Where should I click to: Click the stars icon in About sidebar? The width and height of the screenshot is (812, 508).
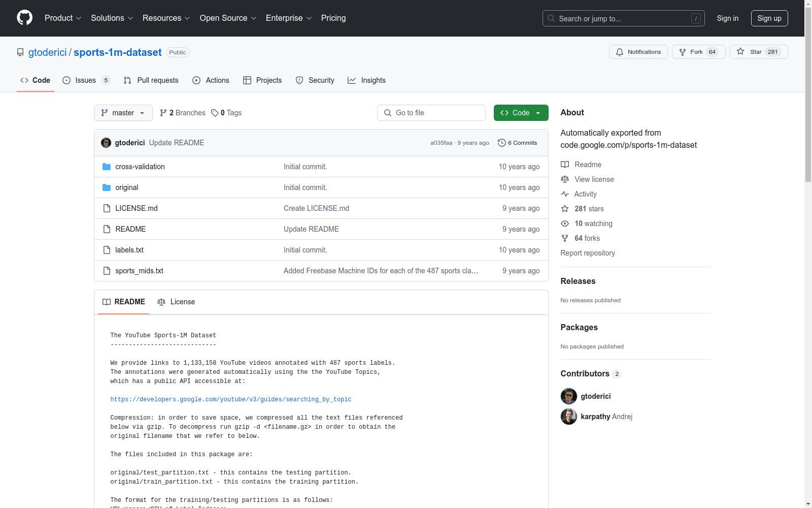click(565, 209)
